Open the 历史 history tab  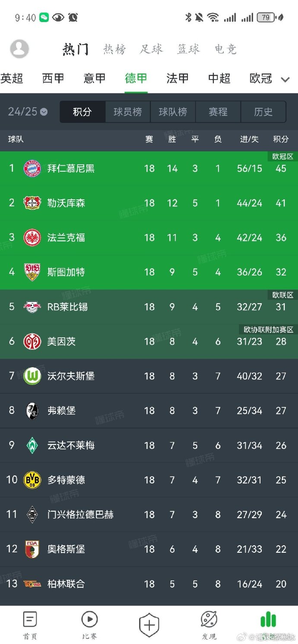click(x=263, y=112)
